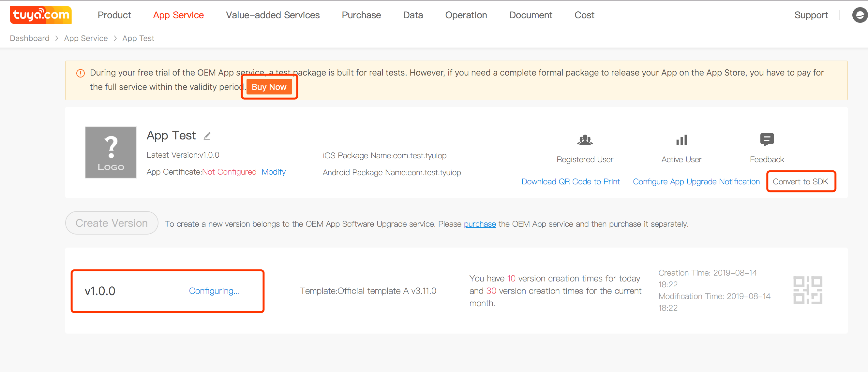Click the Feedback label
This screenshot has width=868, height=372.
[x=767, y=160]
